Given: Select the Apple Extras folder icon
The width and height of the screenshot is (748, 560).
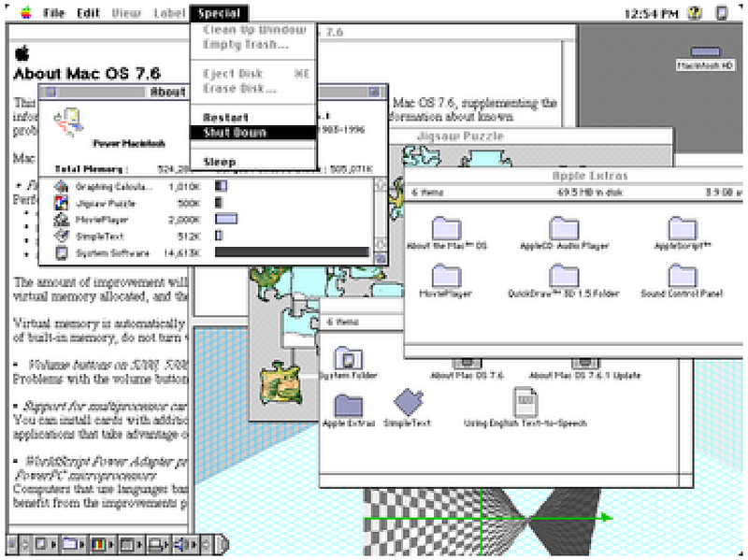Looking at the screenshot, I should tap(349, 406).
